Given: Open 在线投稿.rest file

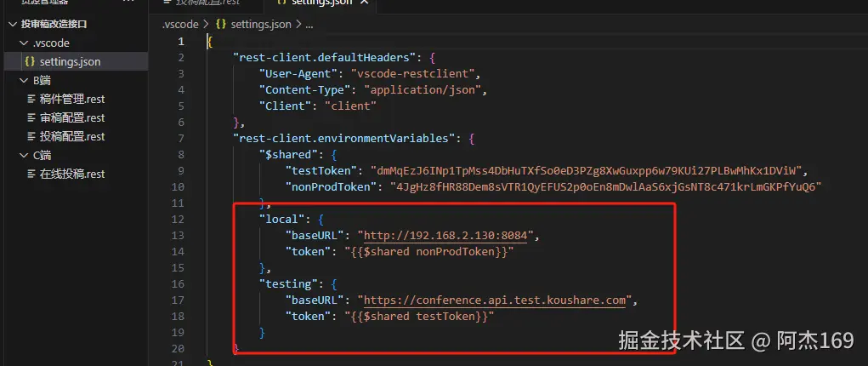Looking at the screenshot, I should pos(76,174).
